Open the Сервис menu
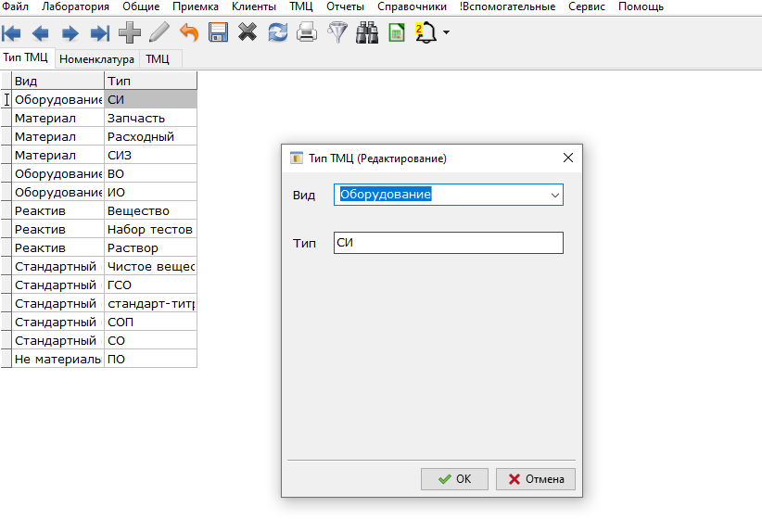Screen dimensions: 762x532 tap(587, 6)
